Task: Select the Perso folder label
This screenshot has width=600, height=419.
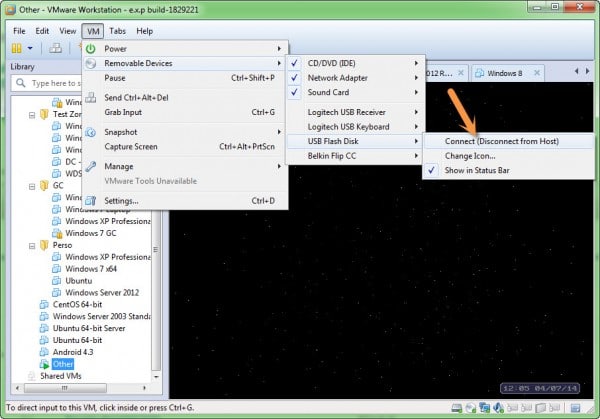Action: pos(62,245)
